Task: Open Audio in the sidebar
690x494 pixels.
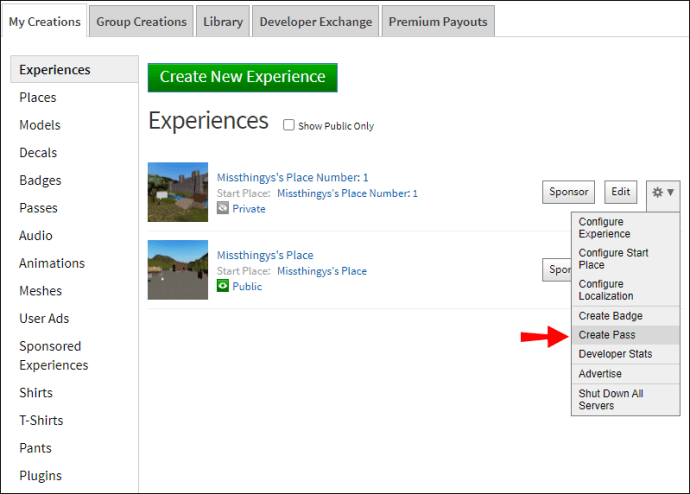Action: click(36, 235)
